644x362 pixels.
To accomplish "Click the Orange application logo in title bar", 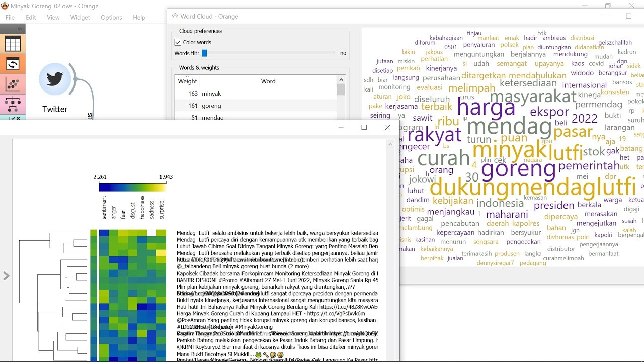I will [5, 6].
